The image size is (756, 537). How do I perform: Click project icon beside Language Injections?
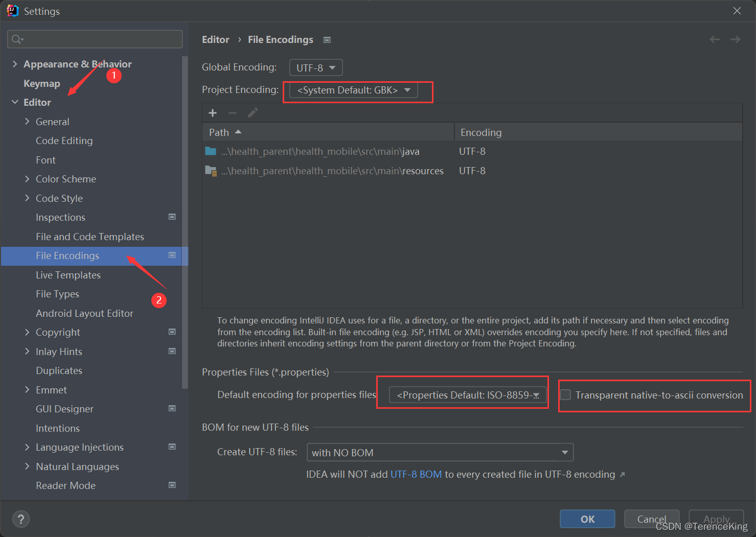pyautogui.click(x=172, y=447)
